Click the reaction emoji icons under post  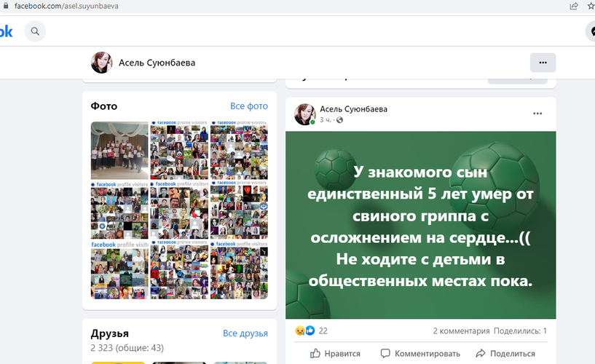click(304, 331)
